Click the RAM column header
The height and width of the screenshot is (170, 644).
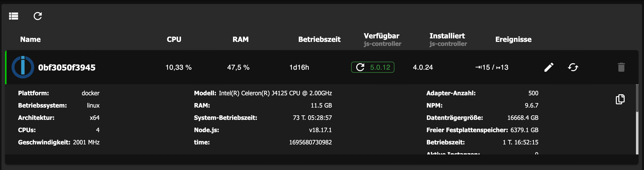coord(241,39)
